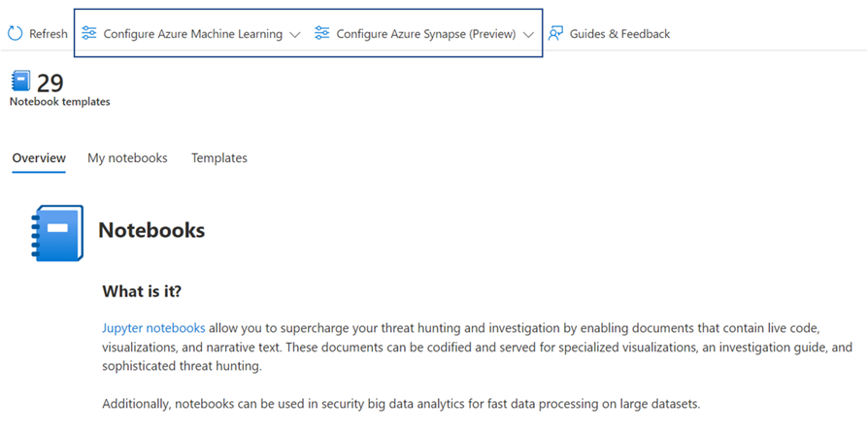Open Configure Azure Machine Learning menu
This screenshot has width=868, height=433.
coord(192,34)
